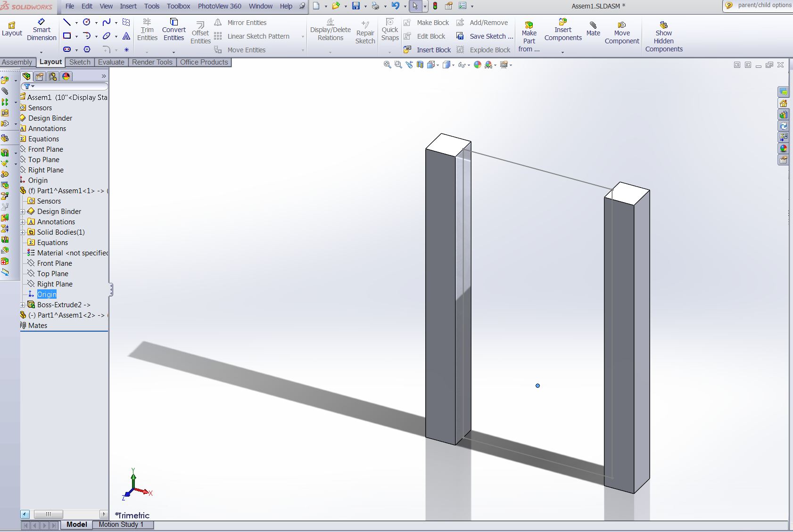This screenshot has height=532, width=793.
Task: Select the Point sketch tool
Action: (x=126, y=49)
